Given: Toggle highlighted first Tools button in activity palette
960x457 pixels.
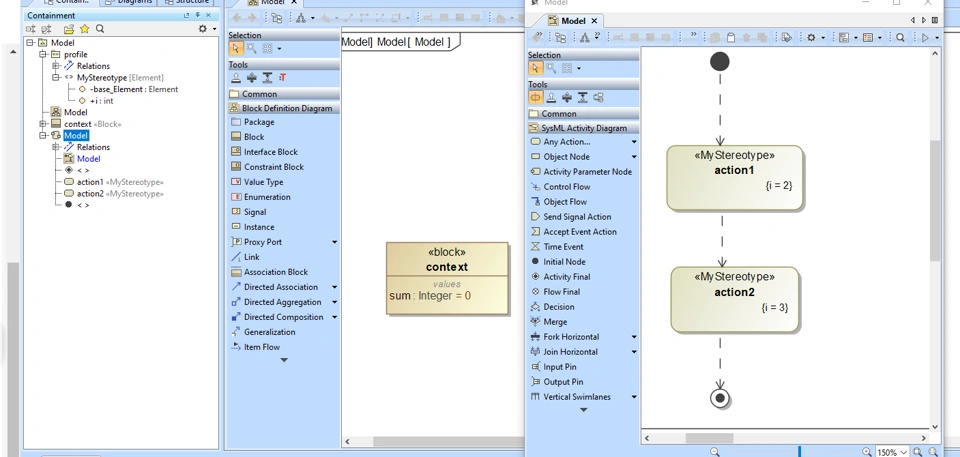Looking at the screenshot, I should pos(536,97).
